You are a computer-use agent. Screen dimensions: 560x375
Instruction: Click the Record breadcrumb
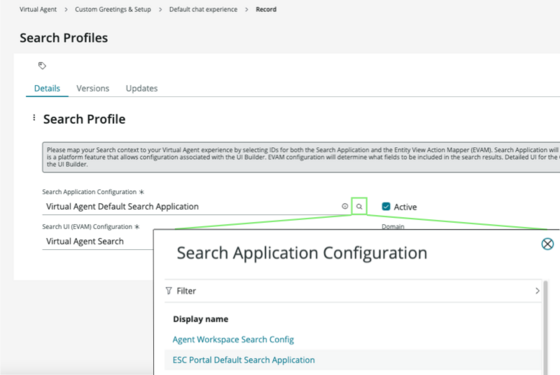point(266,9)
